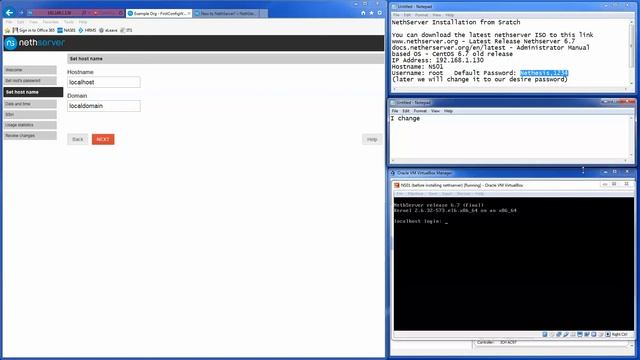This screenshot has width=640, height=360.
Task: Open the NAS01 bookmark in favorites bar
Action: click(x=67, y=30)
